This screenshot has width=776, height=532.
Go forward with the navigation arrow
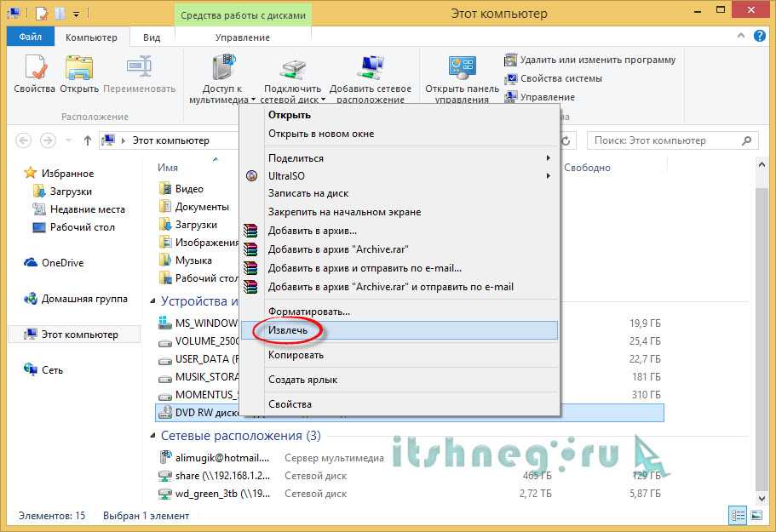coord(48,140)
